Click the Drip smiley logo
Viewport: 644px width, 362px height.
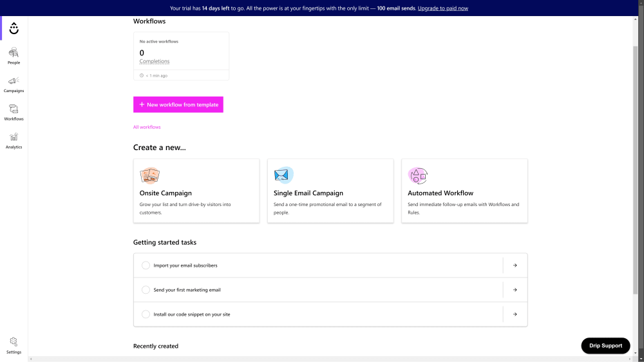point(14,28)
